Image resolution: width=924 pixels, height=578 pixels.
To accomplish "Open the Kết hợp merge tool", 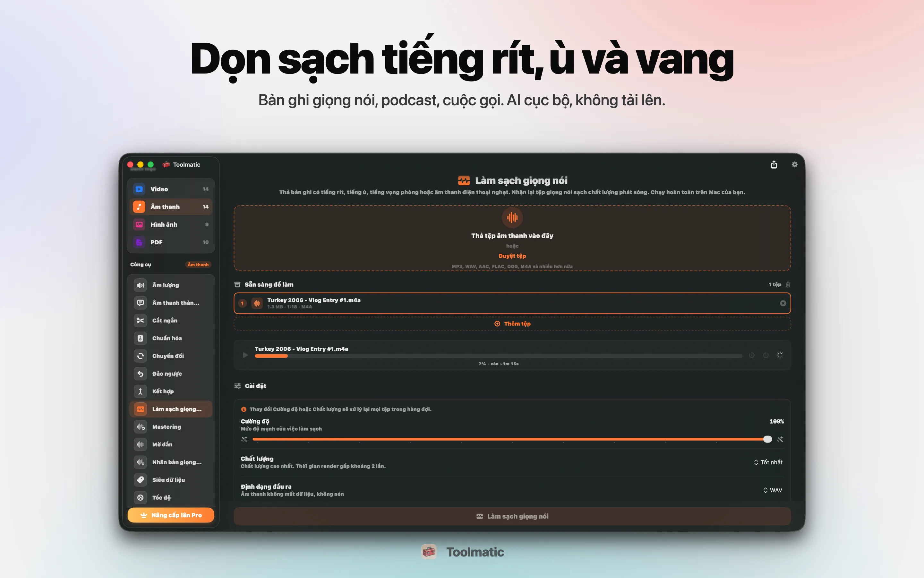I will coord(171,391).
